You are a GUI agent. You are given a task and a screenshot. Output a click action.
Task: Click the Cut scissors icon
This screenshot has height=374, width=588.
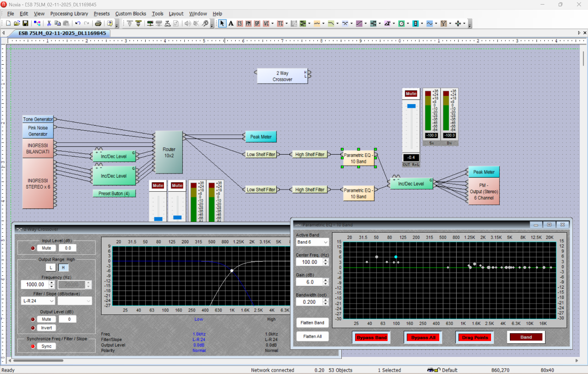point(49,23)
